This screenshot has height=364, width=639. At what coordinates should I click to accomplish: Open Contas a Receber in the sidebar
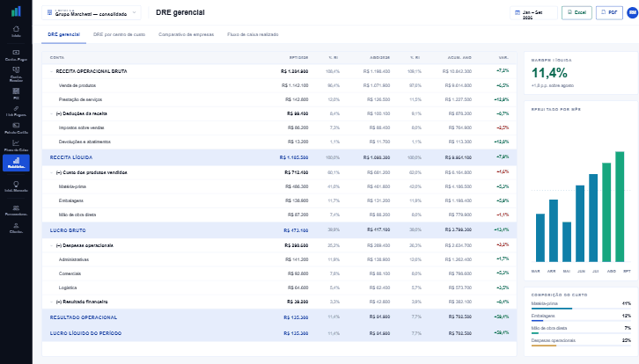click(16, 74)
